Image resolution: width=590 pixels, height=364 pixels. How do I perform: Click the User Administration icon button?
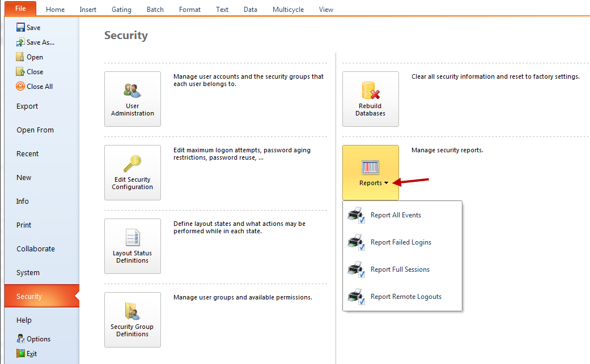click(132, 91)
